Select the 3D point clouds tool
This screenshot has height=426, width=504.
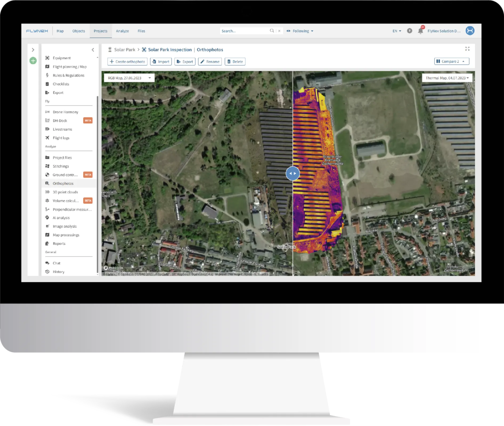tap(65, 192)
